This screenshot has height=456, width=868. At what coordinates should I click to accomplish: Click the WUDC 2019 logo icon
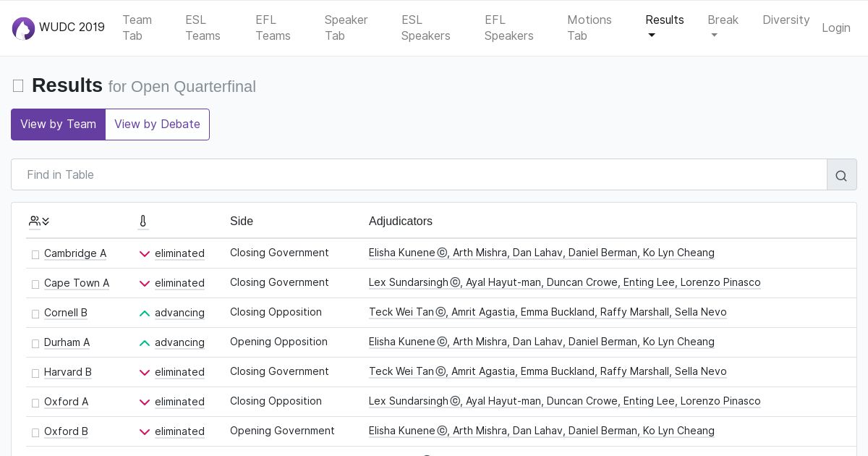(x=23, y=28)
